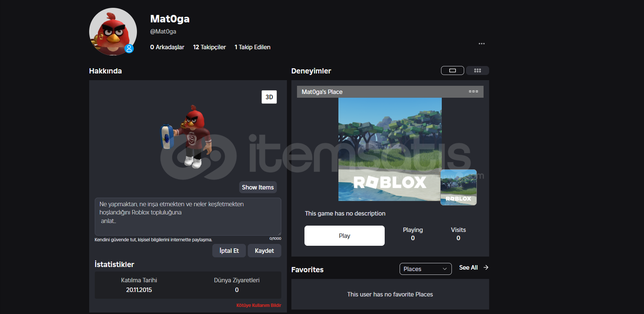This screenshot has height=314, width=644.
Task: Click 'This user has no favorite Places'
Action: (x=390, y=294)
